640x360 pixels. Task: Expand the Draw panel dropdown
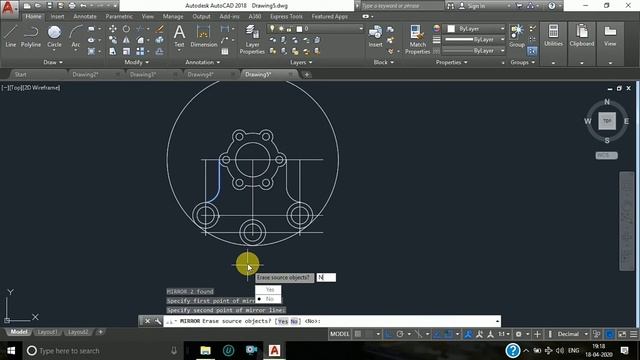click(x=53, y=62)
